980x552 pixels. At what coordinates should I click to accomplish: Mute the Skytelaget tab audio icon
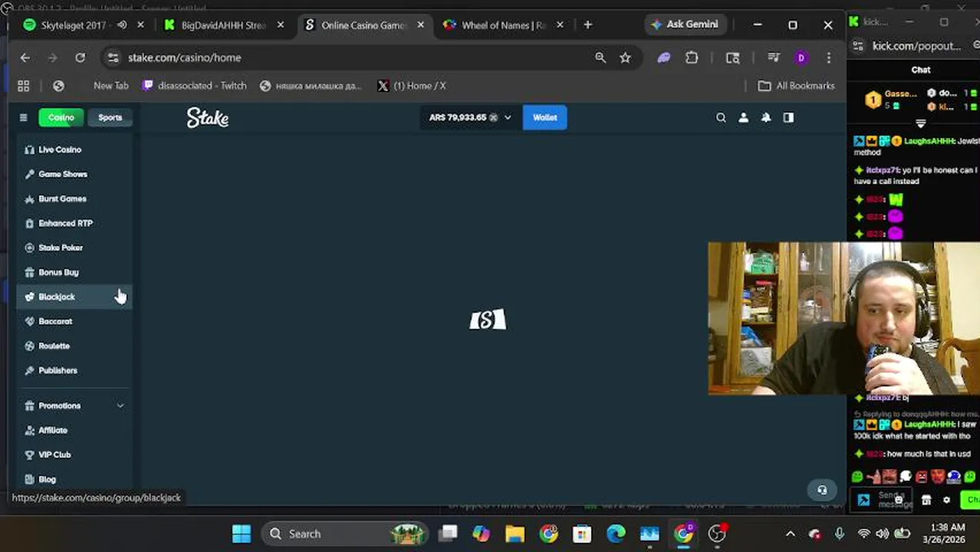click(121, 25)
